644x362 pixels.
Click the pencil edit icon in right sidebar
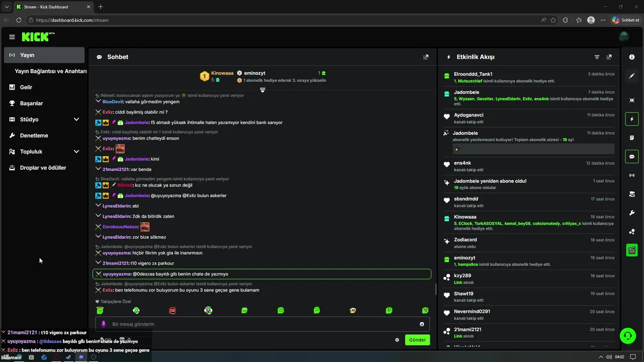pyautogui.click(x=632, y=76)
